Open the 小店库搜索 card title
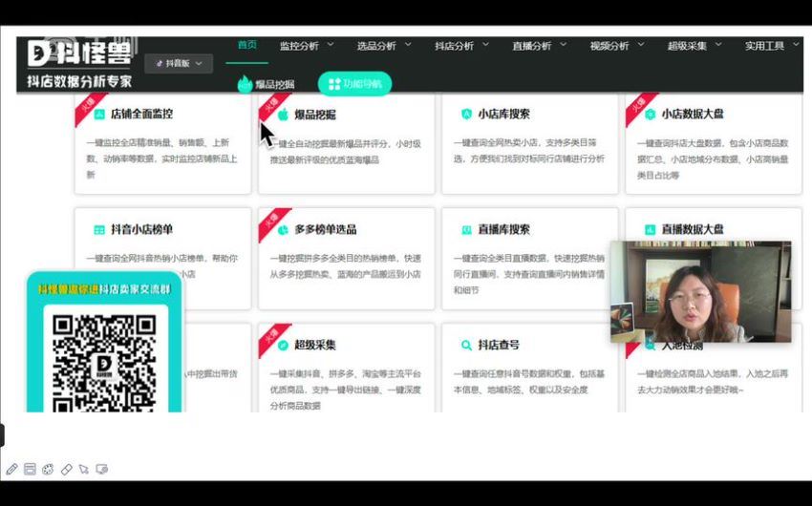This screenshot has height=506, width=812. (x=503, y=115)
